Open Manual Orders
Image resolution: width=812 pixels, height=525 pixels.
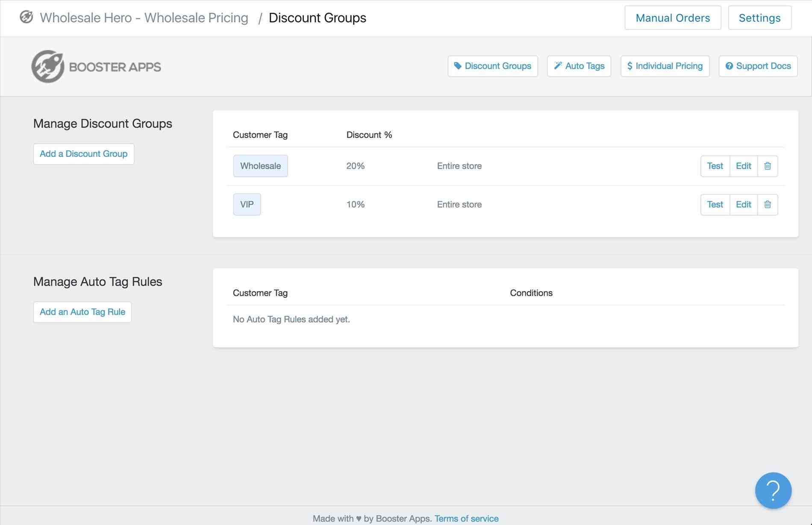pos(673,18)
